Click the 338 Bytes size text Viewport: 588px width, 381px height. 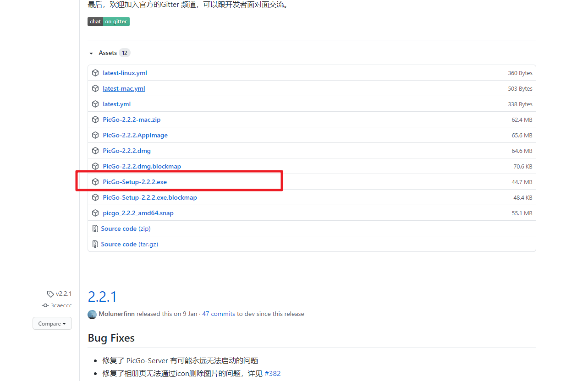520,104
